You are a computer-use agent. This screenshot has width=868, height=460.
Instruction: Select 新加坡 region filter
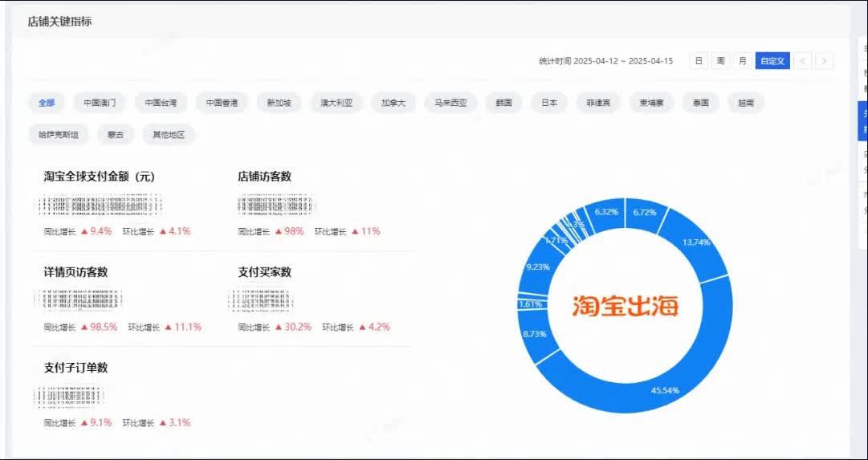[279, 103]
